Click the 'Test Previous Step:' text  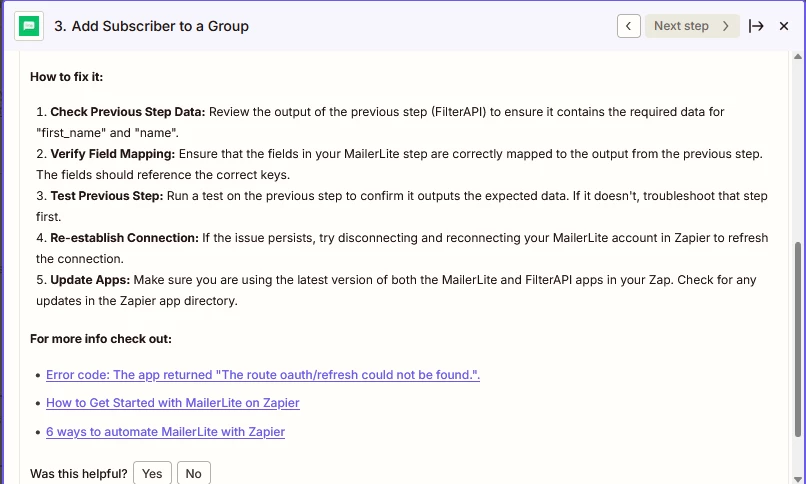pyautogui.click(x=106, y=196)
